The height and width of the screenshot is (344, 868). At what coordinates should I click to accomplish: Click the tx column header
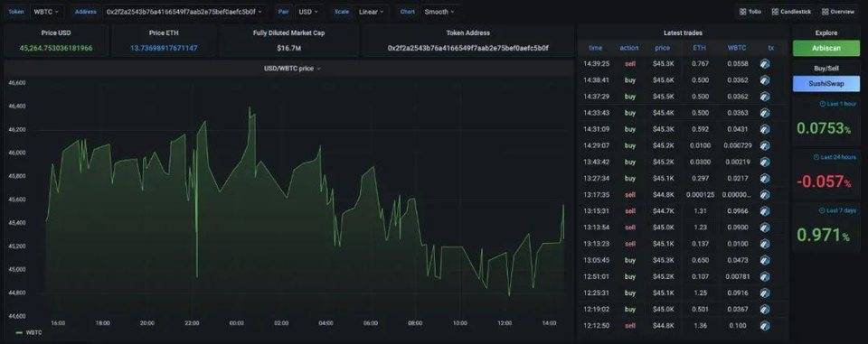pos(770,48)
